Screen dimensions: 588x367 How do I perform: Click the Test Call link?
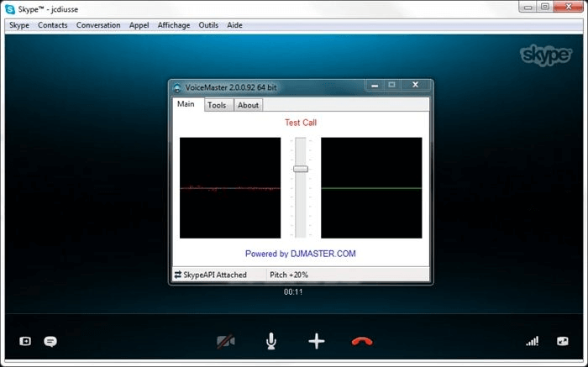301,123
